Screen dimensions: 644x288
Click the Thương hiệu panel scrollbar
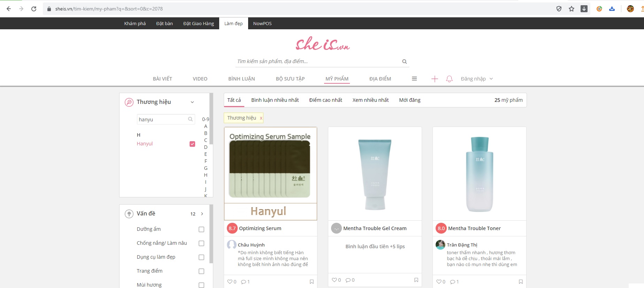pyautogui.click(x=211, y=119)
